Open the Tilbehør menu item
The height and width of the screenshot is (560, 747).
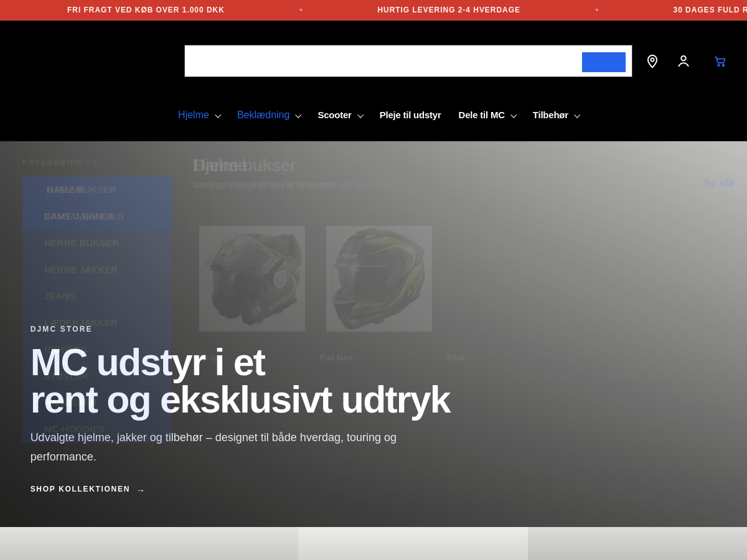pos(550,115)
